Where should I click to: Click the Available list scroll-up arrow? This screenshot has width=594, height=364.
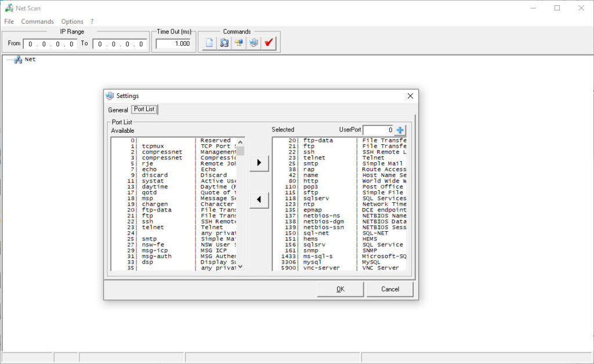pyautogui.click(x=240, y=142)
